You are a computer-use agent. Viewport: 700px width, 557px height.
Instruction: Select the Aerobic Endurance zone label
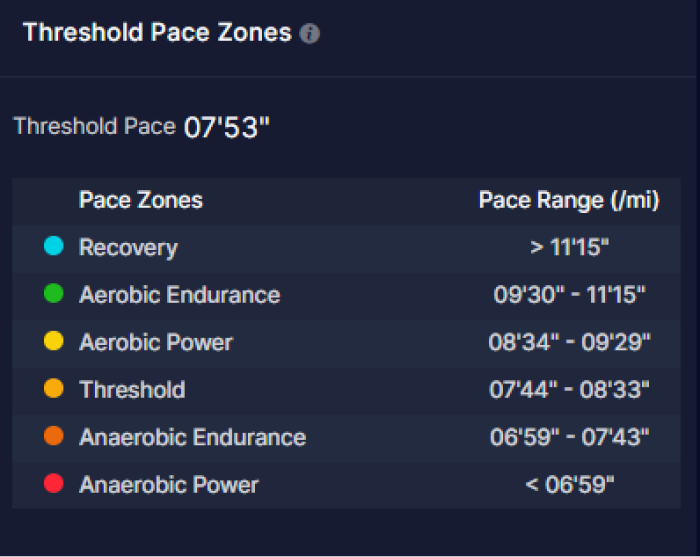click(x=179, y=295)
